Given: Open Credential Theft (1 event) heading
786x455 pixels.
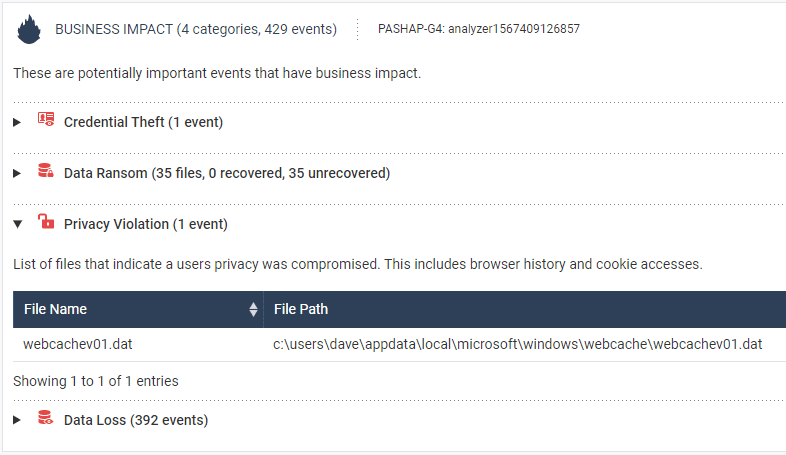Looking at the screenshot, I should 143,122.
